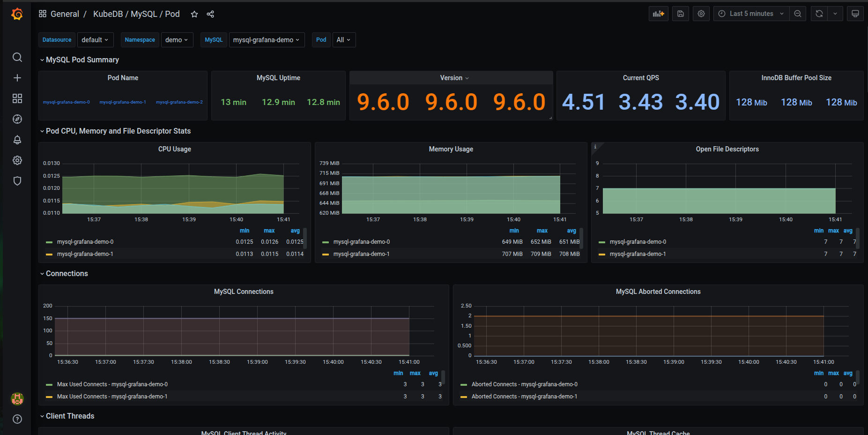
Task: Click the Add panel icon in toolbar
Action: pos(659,14)
